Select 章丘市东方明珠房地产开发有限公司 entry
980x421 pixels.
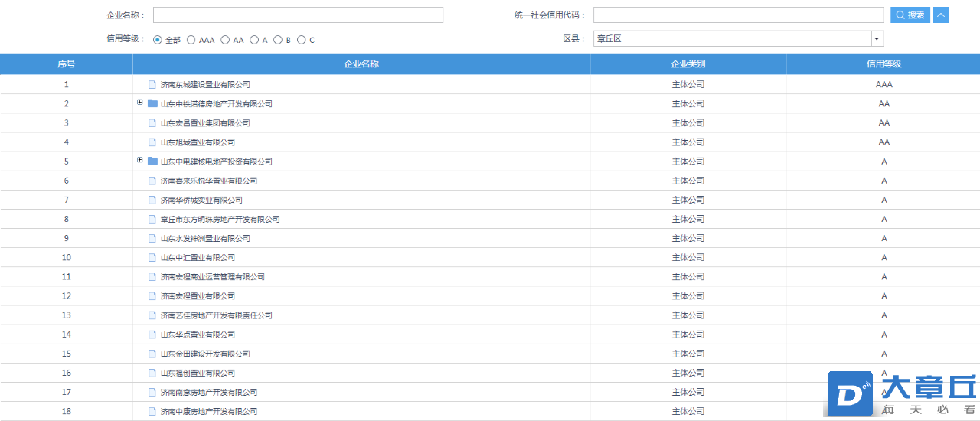220,220
